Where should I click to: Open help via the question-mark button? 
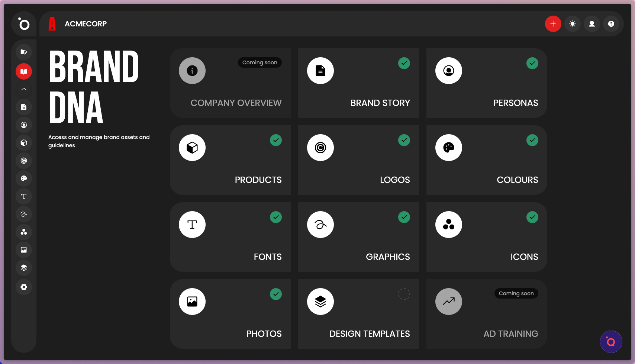(611, 24)
